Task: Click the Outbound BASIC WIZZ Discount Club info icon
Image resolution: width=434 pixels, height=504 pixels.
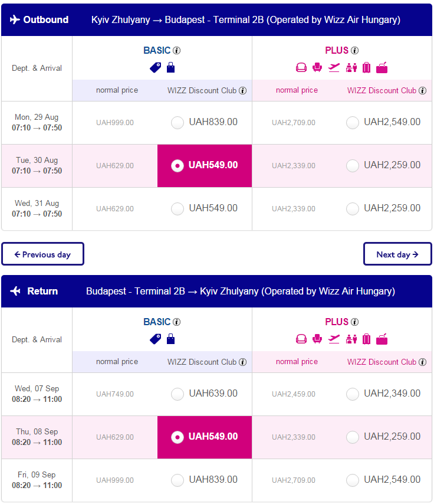Action: pos(243,91)
